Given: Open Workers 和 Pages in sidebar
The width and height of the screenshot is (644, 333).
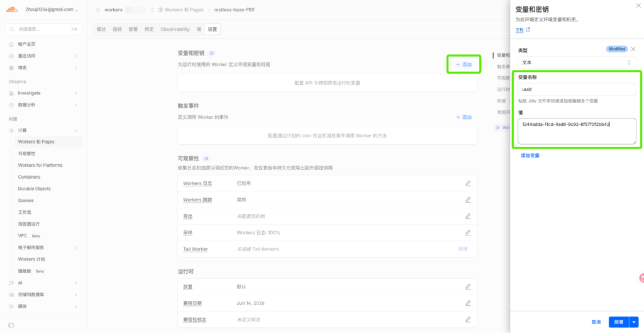Looking at the screenshot, I should click(x=48, y=142).
